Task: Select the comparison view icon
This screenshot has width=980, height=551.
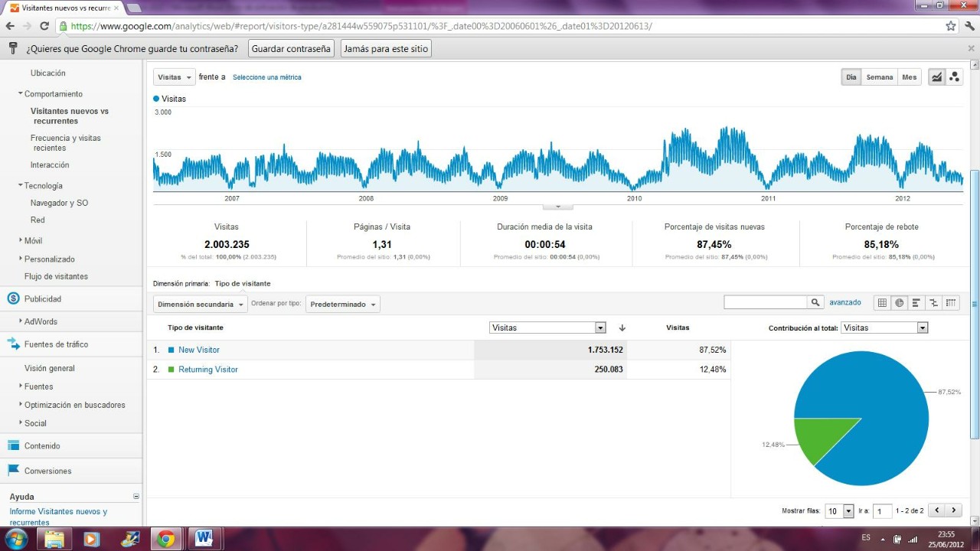Action: pos(933,303)
